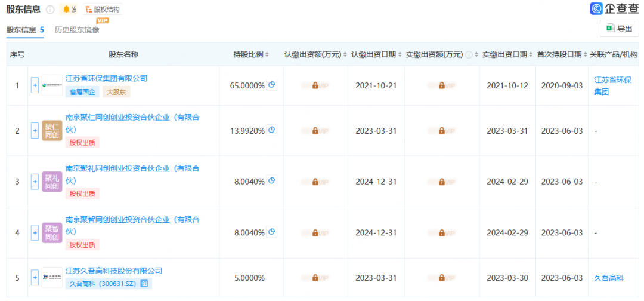Click pie chart icon next to 65.0000%
644x301 pixels.
[272, 85]
